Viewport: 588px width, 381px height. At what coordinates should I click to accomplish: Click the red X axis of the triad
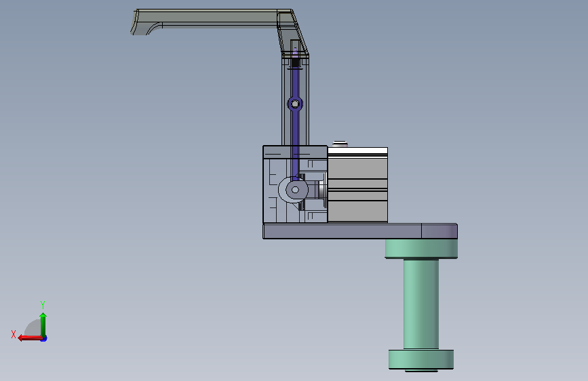[30, 338]
